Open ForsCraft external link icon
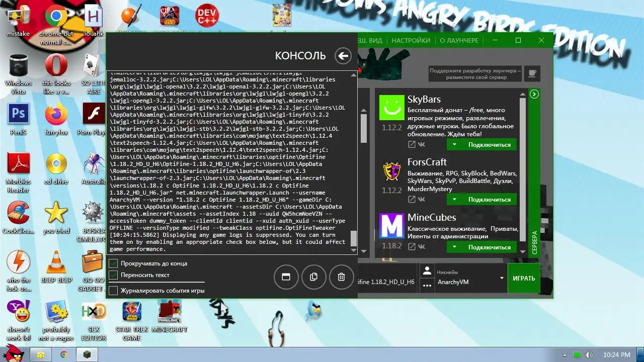Viewport: 644px width, 362px height. pos(412,200)
